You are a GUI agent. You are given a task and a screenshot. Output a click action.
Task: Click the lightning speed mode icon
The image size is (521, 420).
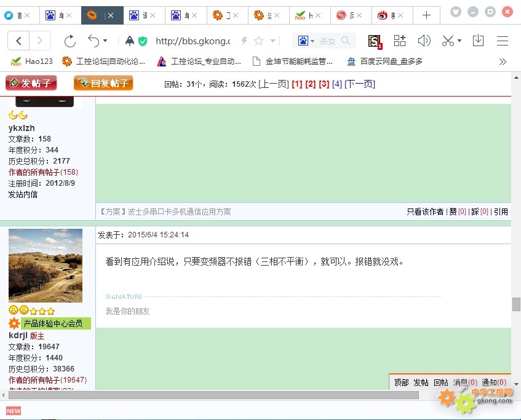[244, 41]
